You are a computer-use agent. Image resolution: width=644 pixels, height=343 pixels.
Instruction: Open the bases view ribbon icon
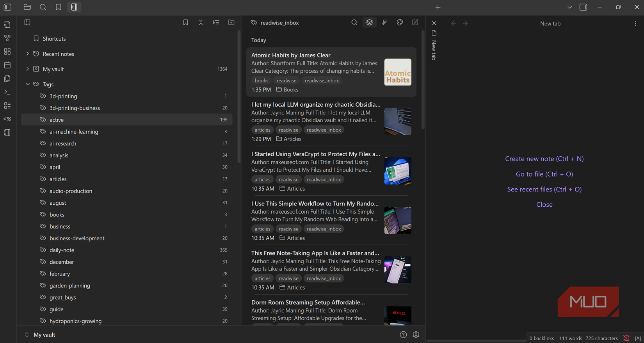tap(7, 105)
